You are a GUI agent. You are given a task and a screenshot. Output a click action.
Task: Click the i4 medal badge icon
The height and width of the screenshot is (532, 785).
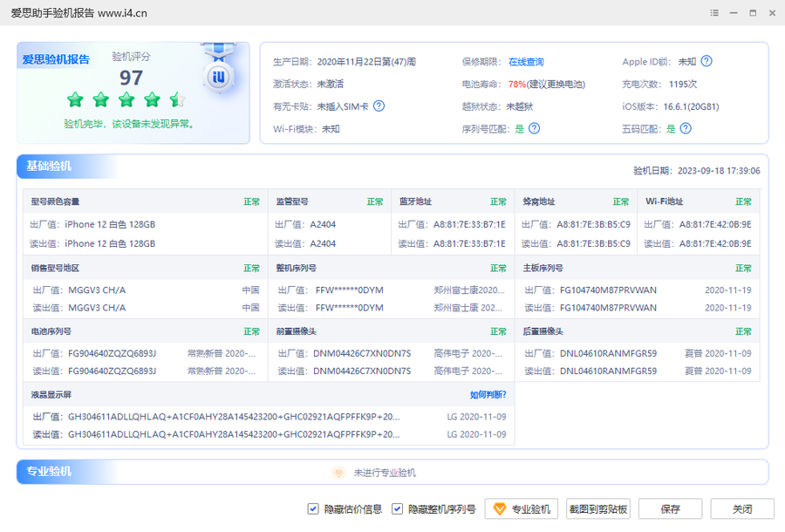(219, 77)
